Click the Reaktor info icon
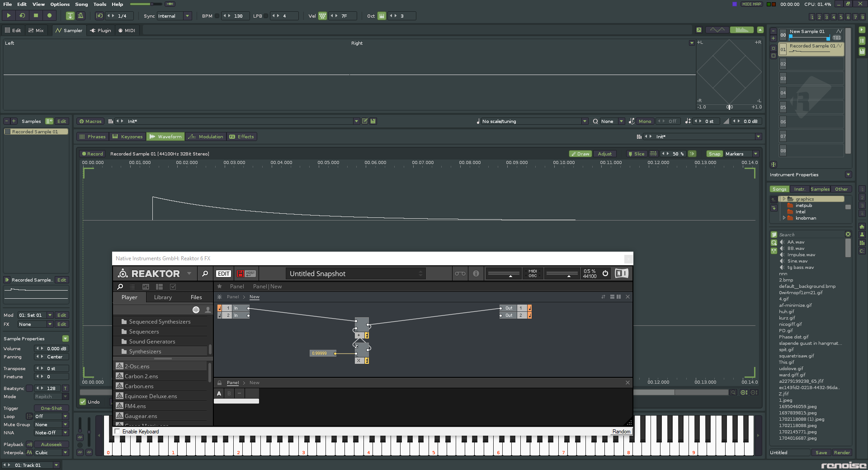Viewport: 868px width, 470px height. click(476, 273)
